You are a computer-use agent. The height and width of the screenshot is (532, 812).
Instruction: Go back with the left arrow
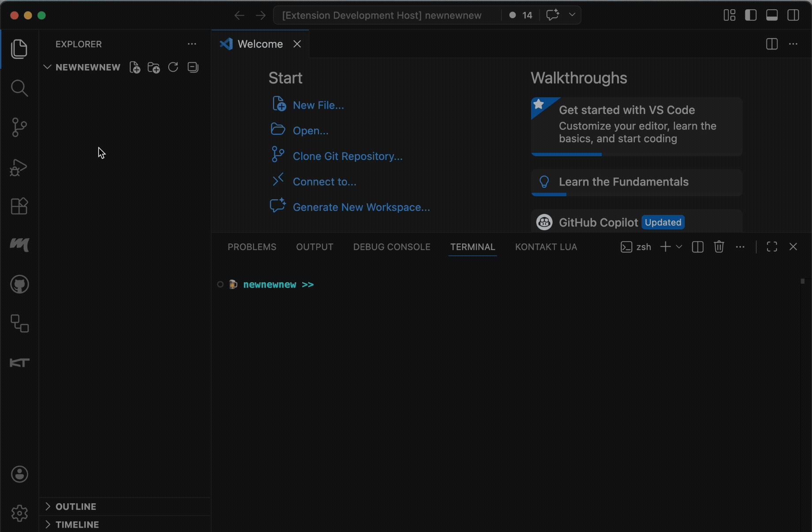(239, 15)
